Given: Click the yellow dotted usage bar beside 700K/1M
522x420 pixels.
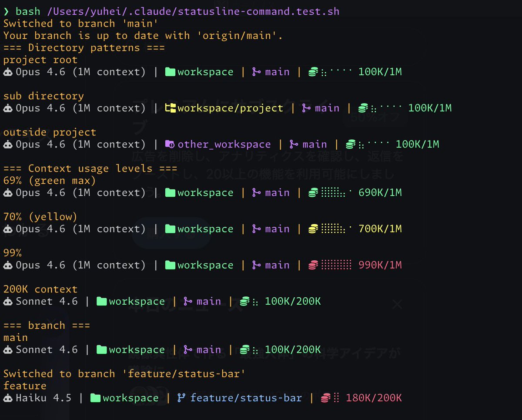Looking at the screenshot, I should pos(336,229).
